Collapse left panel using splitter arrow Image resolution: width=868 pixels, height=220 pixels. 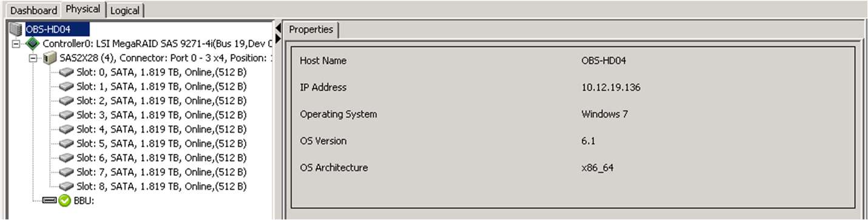278,28
